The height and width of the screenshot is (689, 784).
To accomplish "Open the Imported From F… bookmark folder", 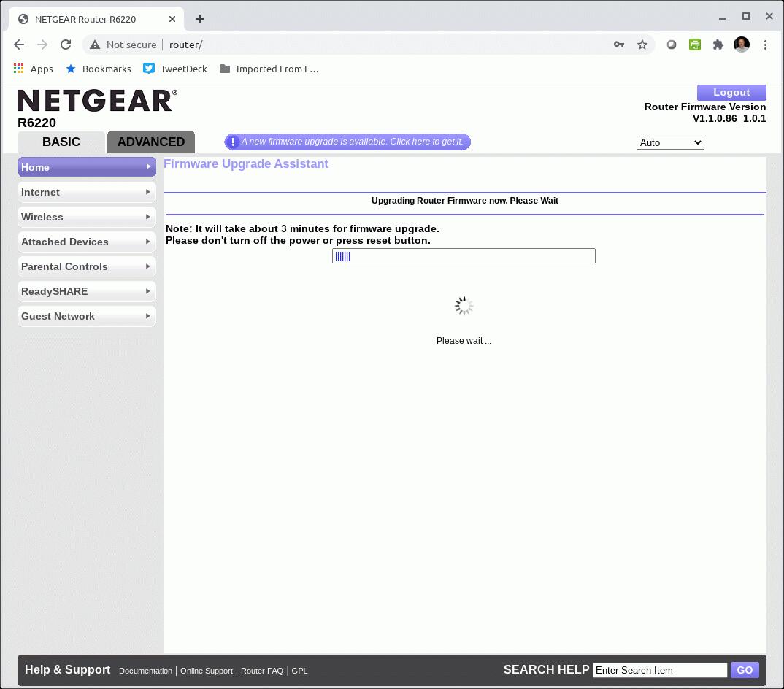I will [269, 69].
